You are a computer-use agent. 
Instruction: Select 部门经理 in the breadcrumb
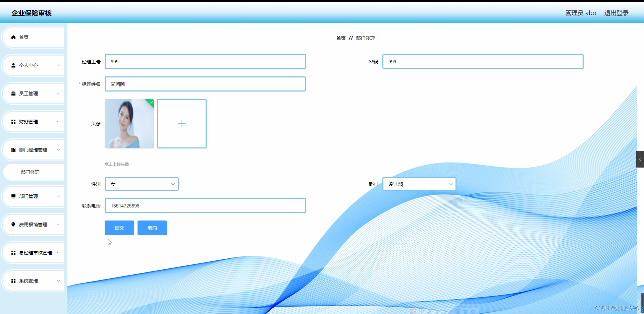365,38
